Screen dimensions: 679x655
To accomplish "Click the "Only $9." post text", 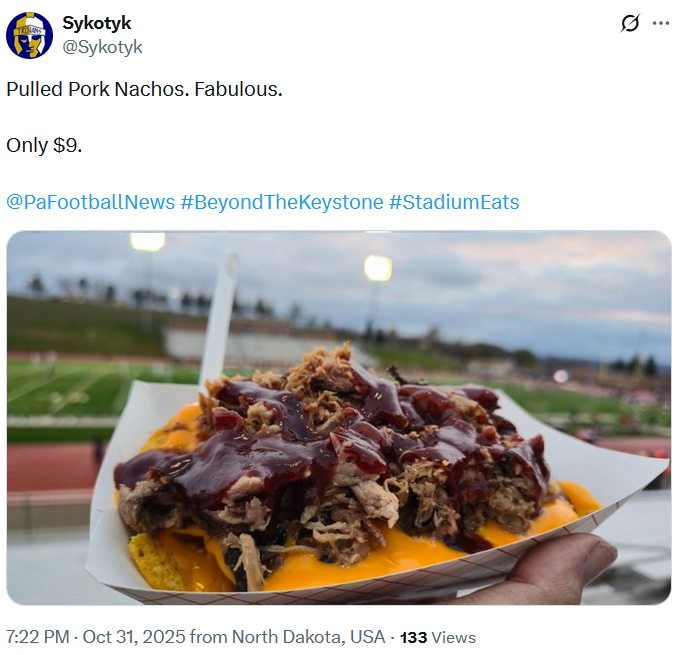I will tap(44, 145).
